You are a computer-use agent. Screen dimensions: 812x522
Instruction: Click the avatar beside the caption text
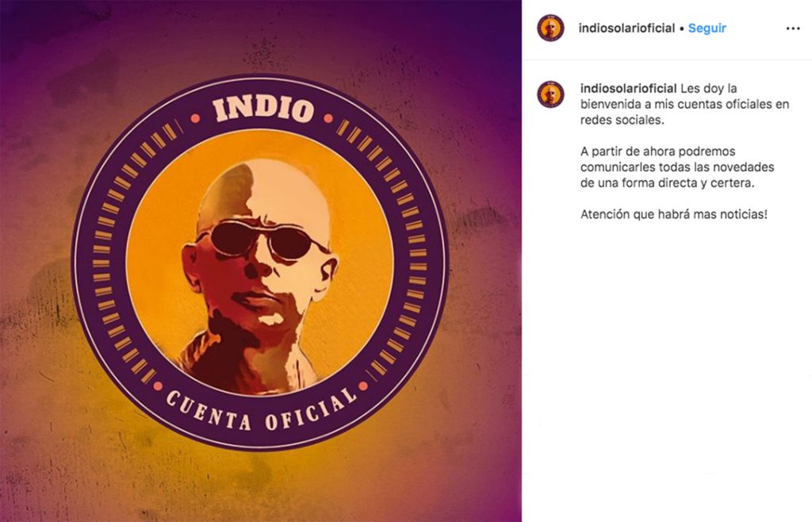click(x=550, y=94)
